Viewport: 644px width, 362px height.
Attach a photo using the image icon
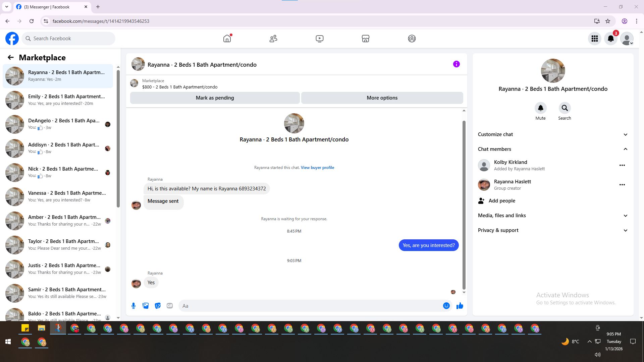click(x=146, y=306)
